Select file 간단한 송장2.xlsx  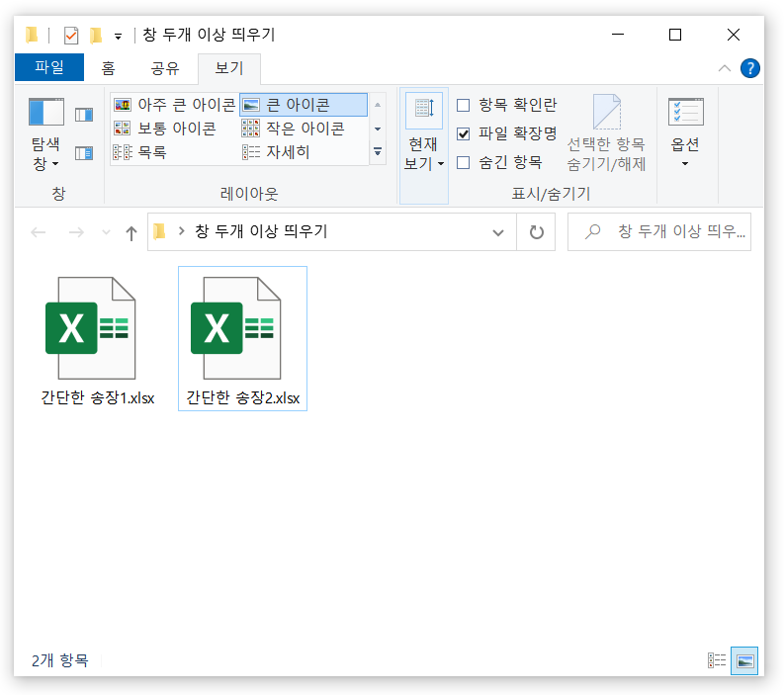pos(242,339)
